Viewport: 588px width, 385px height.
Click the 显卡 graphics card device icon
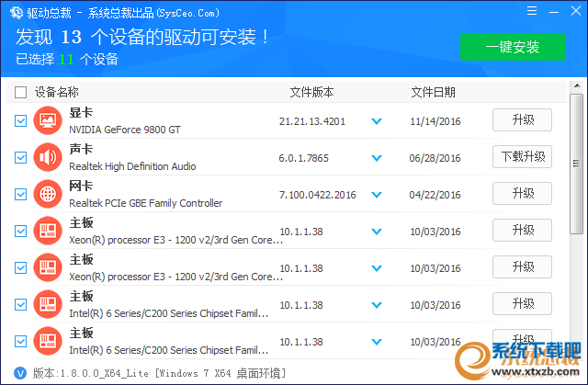tap(47, 120)
